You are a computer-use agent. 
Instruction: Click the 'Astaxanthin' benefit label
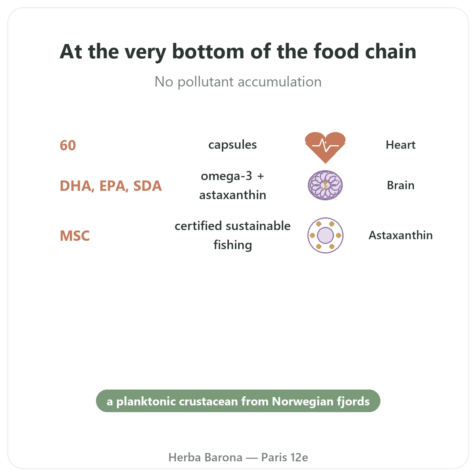pos(401,235)
